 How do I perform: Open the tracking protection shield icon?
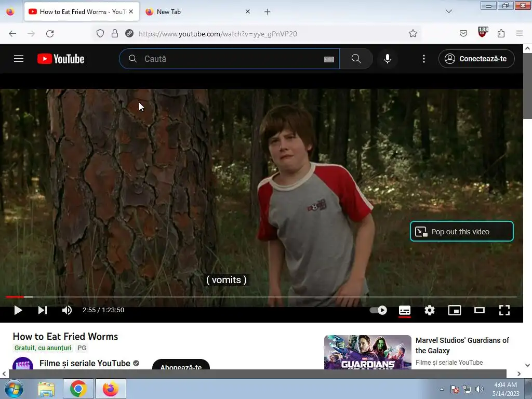point(100,34)
